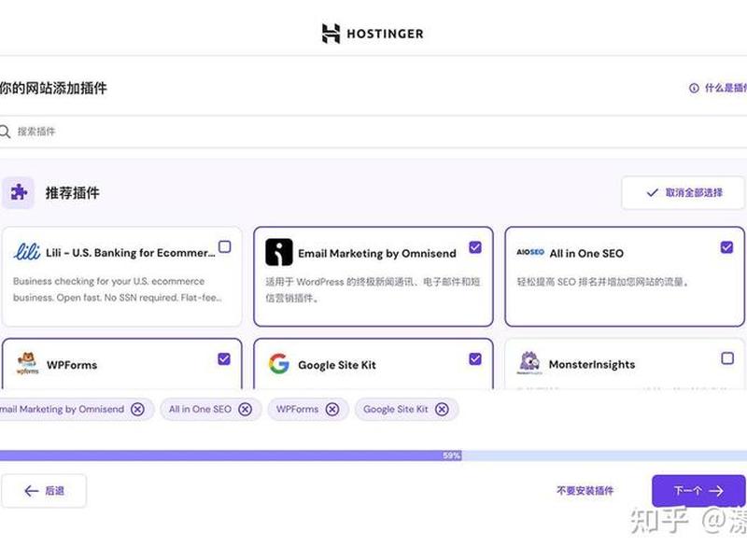This screenshot has height=560, width=747.
Task: Remove Google Site Kit chip
Action: (442, 409)
